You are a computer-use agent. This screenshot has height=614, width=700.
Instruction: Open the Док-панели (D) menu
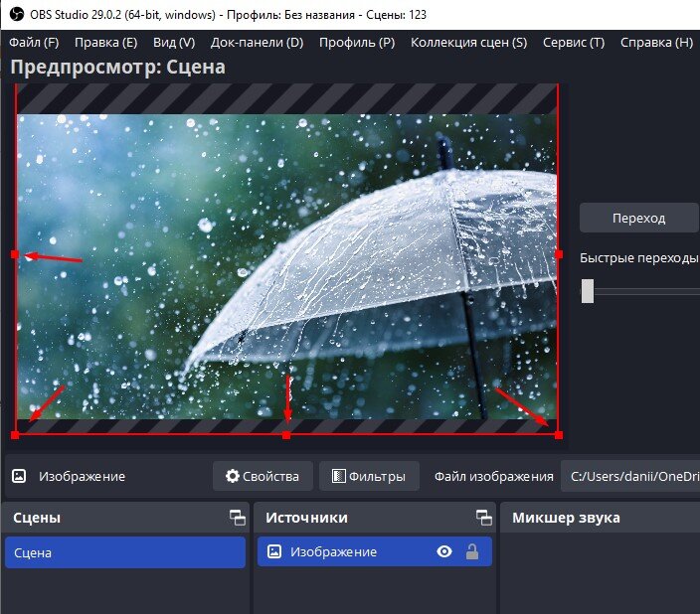(258, 43)
